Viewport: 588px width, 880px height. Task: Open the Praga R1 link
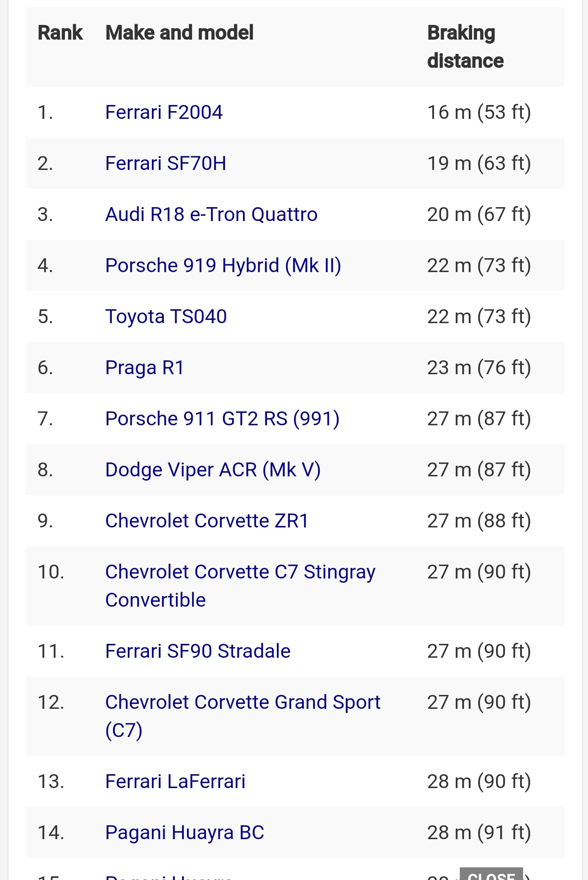pos(145,368)
